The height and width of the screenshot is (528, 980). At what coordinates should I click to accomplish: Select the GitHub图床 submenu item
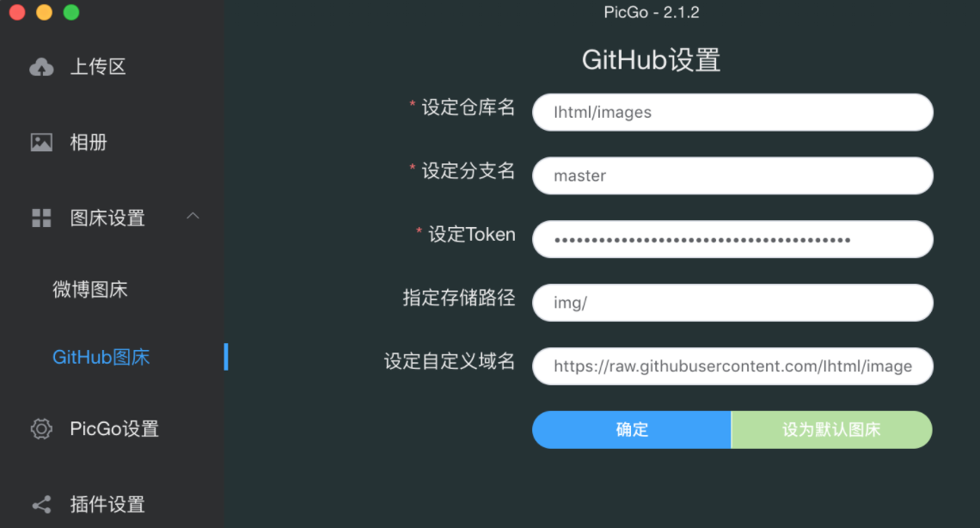click(101, 357)
